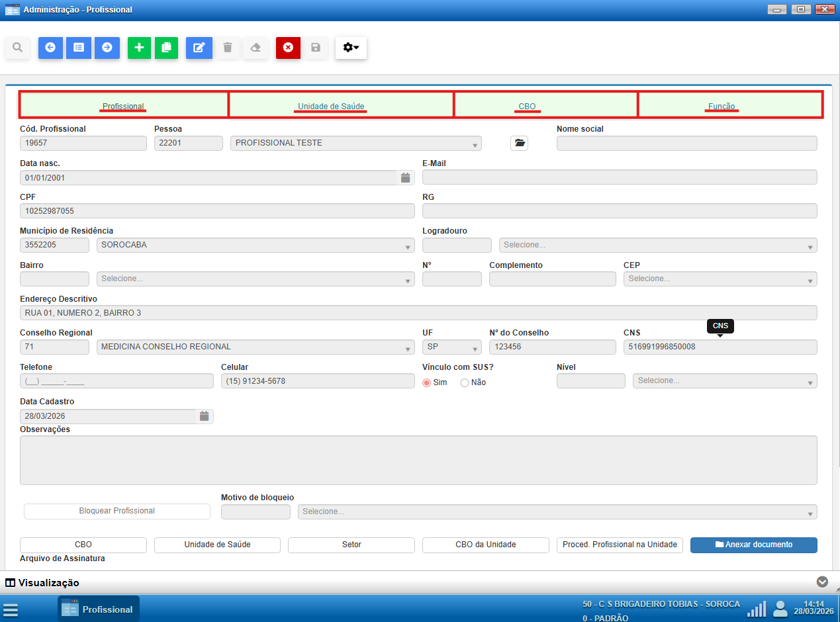
Task: Select Sim for Vínculo com SUS
Action: click(x=427, y=382)
